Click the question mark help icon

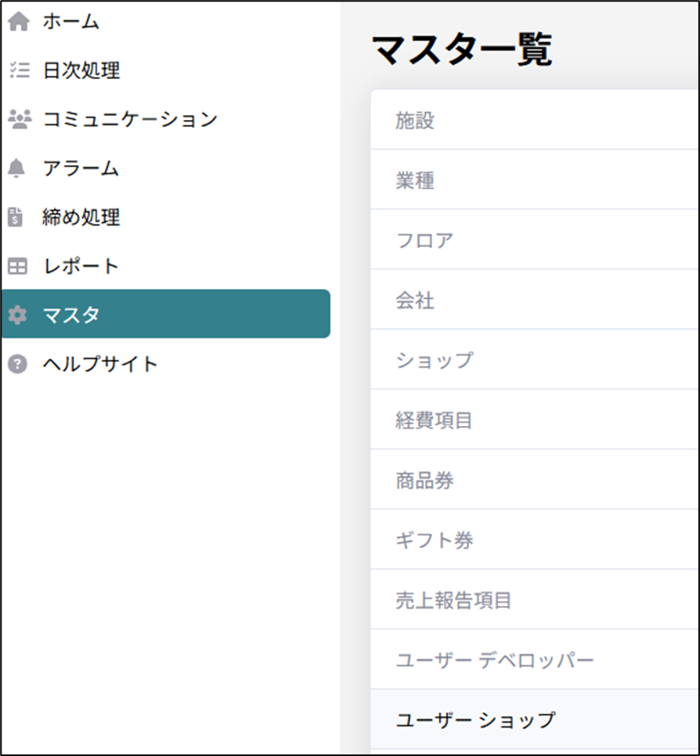coord(17,364)
